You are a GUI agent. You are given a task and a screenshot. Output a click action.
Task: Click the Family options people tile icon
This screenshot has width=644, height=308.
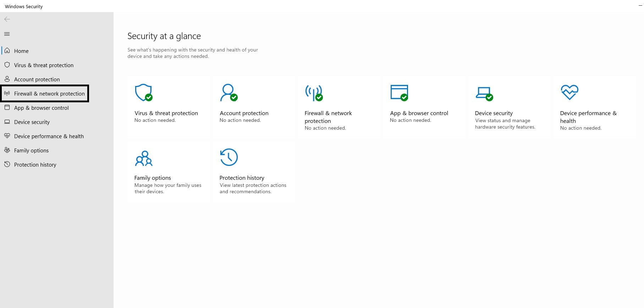coord(143,158)
